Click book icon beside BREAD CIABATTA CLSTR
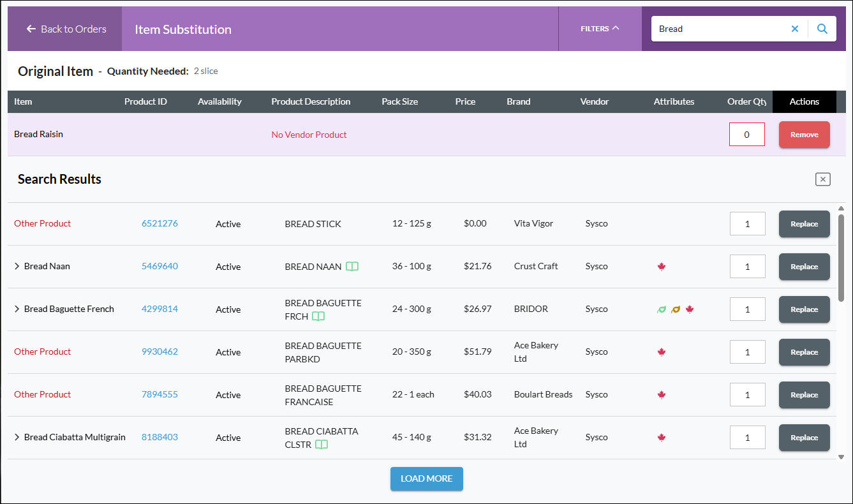The width and height of the screenshot is (853, 504). click(x=322, y=445)
